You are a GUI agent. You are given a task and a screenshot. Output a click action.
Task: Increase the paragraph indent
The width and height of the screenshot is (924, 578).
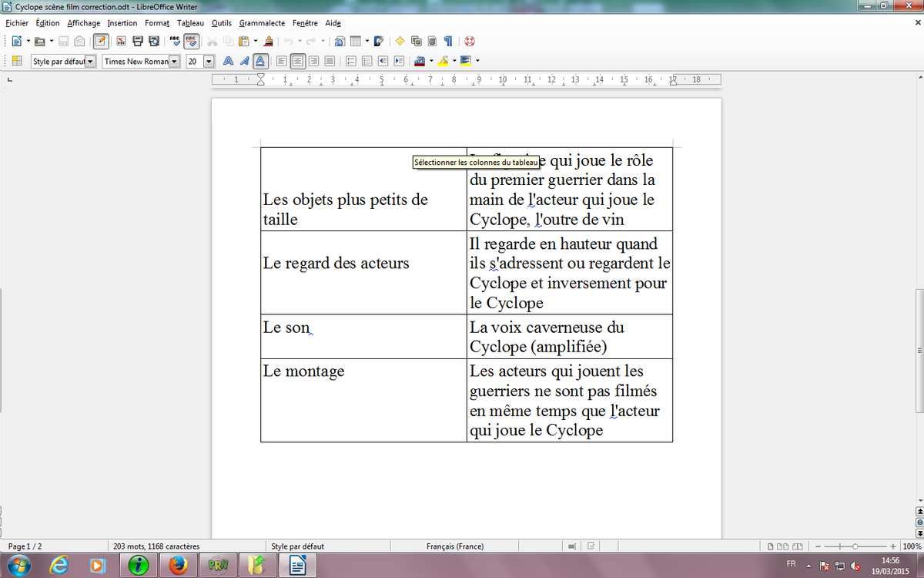coord(399,61)
